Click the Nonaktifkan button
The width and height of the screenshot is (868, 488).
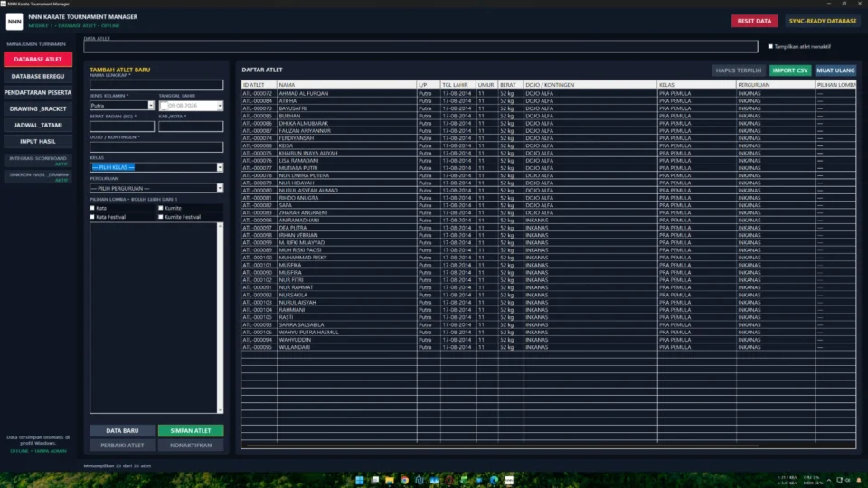[191, 445]
